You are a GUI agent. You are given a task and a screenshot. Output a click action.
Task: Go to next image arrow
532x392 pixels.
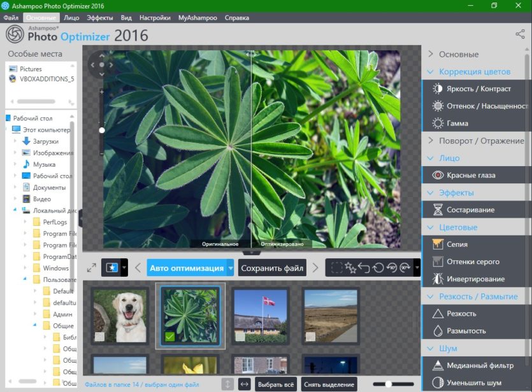(x=315, y=268)
